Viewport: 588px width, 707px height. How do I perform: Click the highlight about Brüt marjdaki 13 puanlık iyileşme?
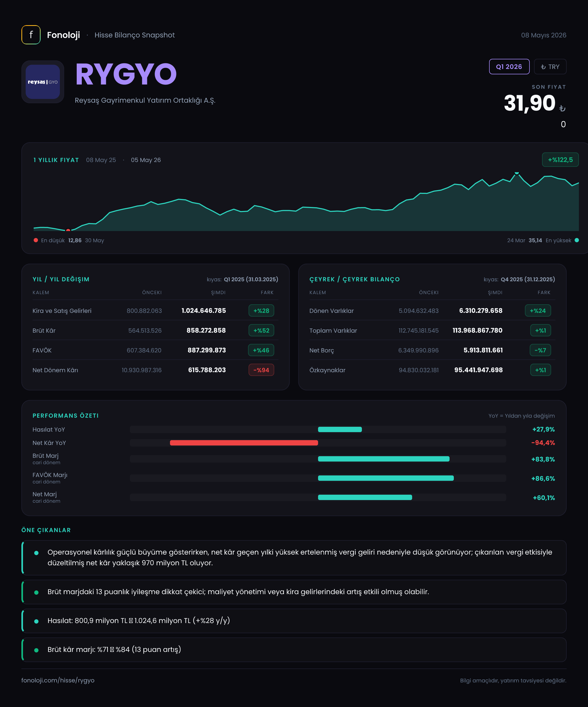pyautogui.click(x=294, y=592)
